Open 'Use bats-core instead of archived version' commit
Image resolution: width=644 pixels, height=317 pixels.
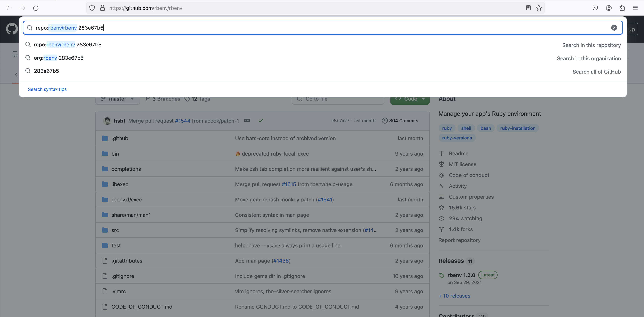(285, 139)
